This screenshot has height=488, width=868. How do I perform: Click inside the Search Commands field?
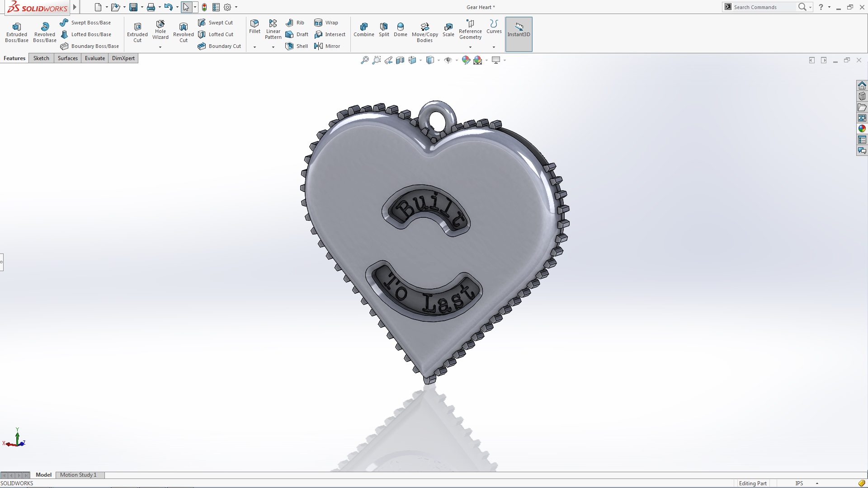pos(764,7)
